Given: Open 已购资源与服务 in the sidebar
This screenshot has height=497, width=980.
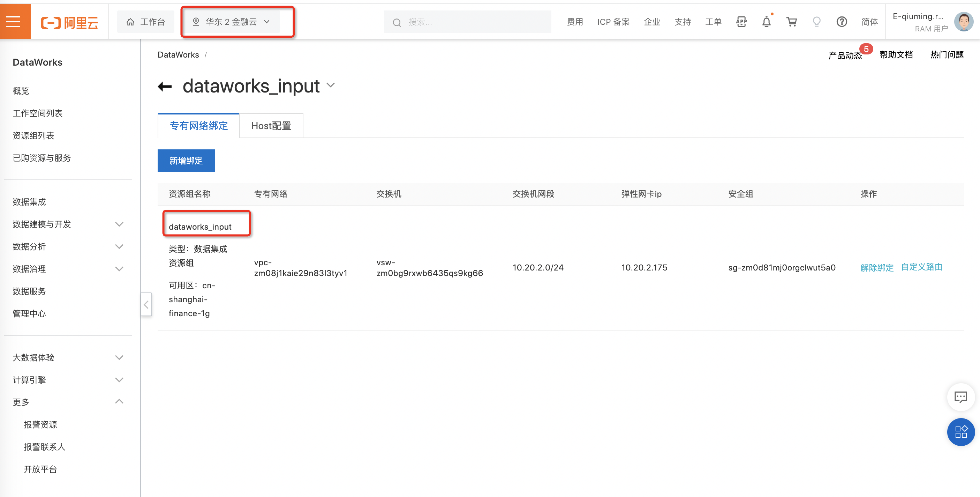Looking at the screenshot, I should 42,158.
